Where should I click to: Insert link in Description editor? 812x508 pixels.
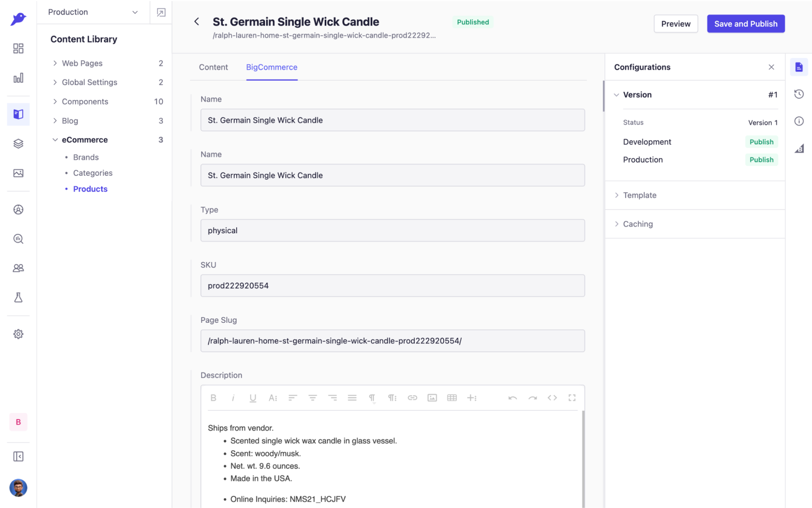point(412,398)
